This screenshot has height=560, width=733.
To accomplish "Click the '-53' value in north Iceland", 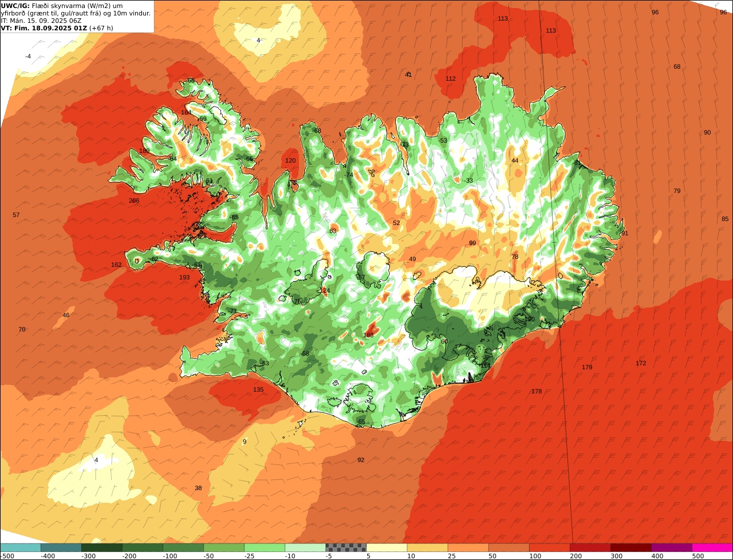I will [x=442, y=141].
